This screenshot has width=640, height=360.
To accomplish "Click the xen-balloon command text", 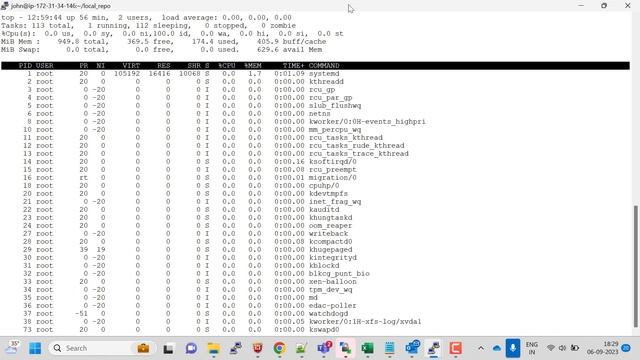I will point(333,282).
